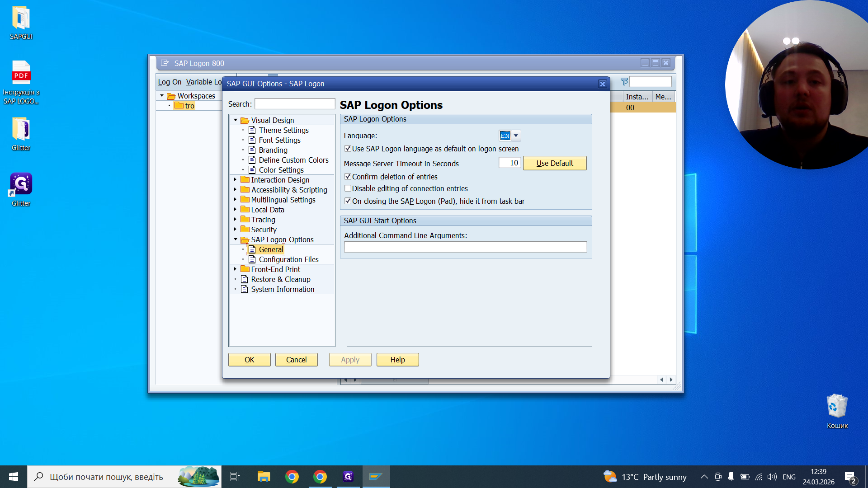This screenshot has height=488, width=868.
Task: Open the Language dropdown arrow
Action: pos(516,136)
